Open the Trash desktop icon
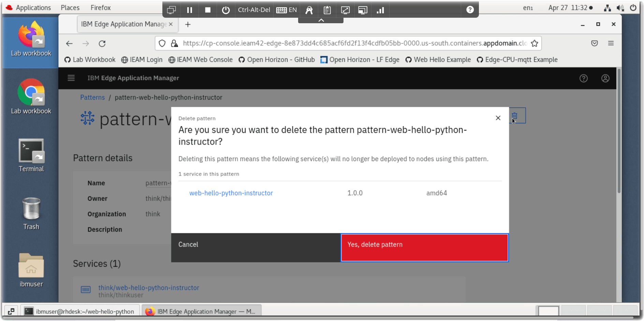The width and height of the screenshot is (644, 321). tap(31, 213)
